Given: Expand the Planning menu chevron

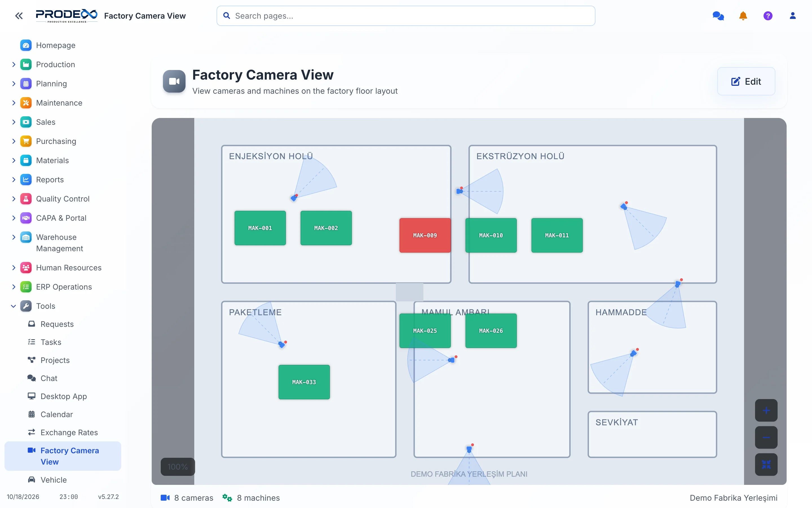Looking at the screenshot, I should [14, 84].
